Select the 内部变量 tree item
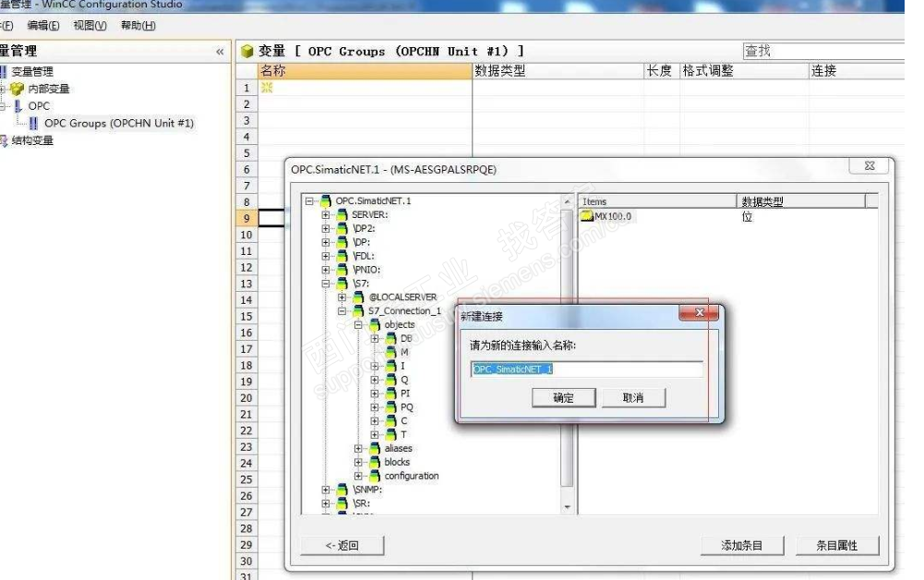 click(x=48, y=89)
